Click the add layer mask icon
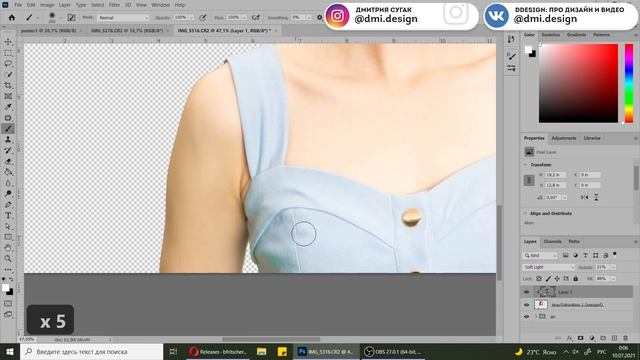Screen dimensions: 640x360 [x=580, y=338]
